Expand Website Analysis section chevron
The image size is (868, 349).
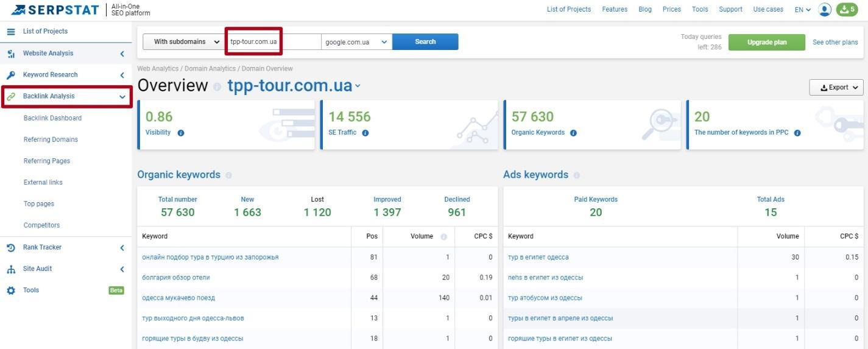pyautogui.click(x=122, y=54)
